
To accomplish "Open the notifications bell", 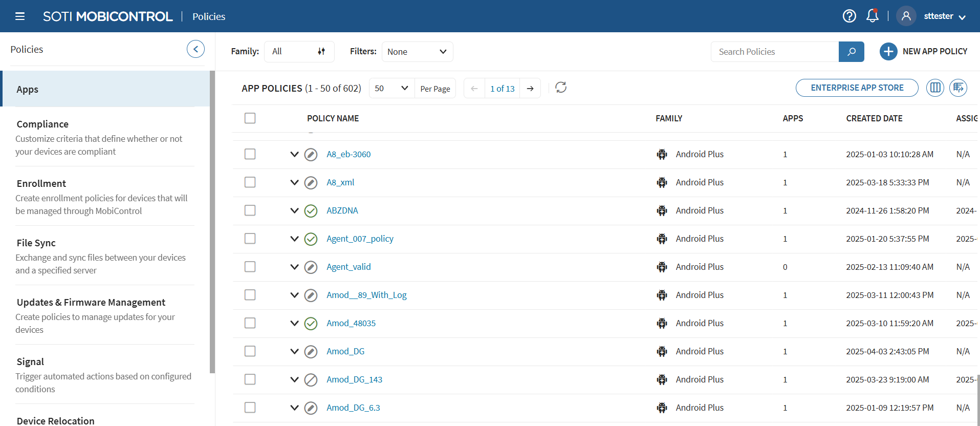I will [x=872, y=16].
